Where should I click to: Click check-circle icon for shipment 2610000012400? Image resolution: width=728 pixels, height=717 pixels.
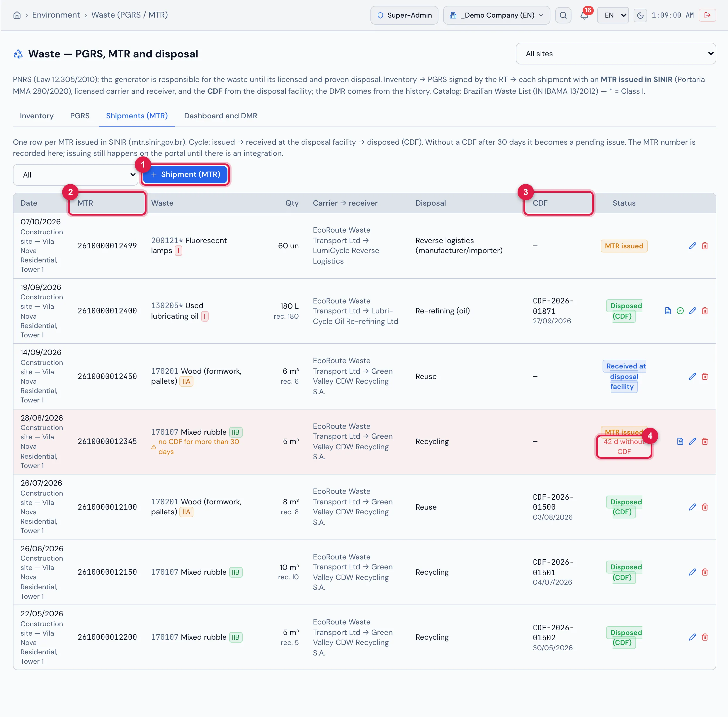click(x=680, y=311)
